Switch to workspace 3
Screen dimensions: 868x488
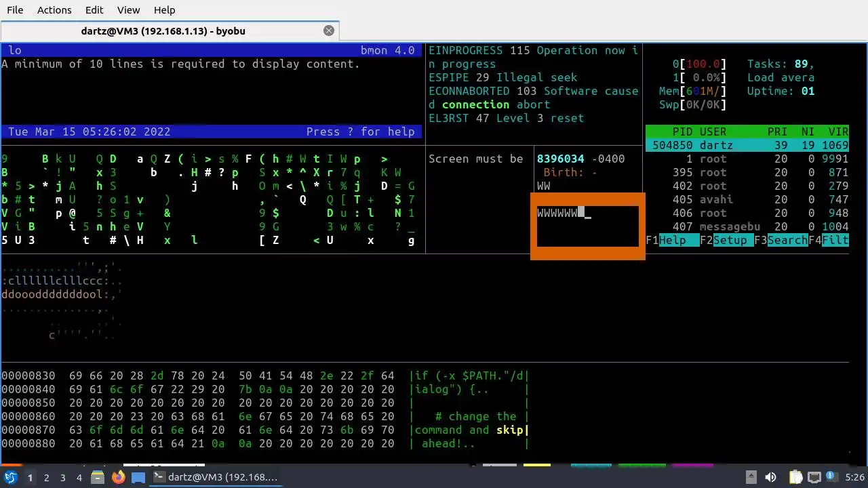(62, 477)
